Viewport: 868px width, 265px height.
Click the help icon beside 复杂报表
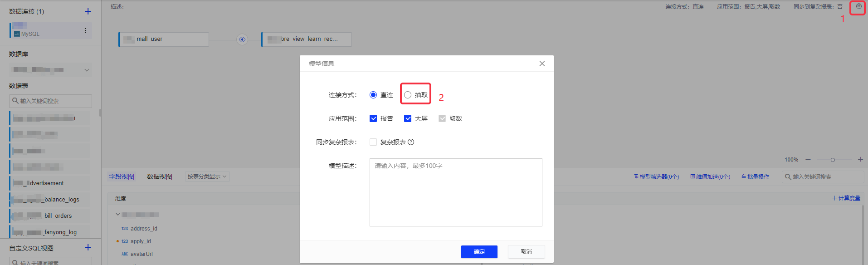[x=411, y=142]
